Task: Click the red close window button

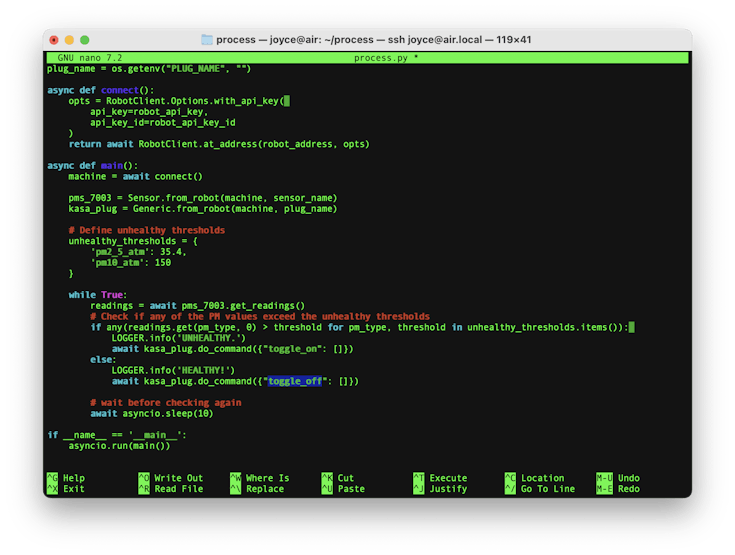Action: 58,39
